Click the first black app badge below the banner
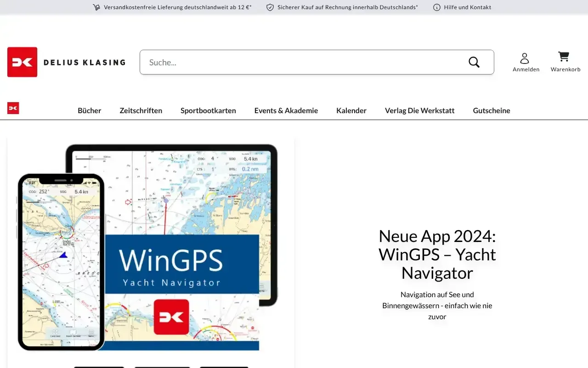Viewport: 588px width, 368px height. pos(99,367)
